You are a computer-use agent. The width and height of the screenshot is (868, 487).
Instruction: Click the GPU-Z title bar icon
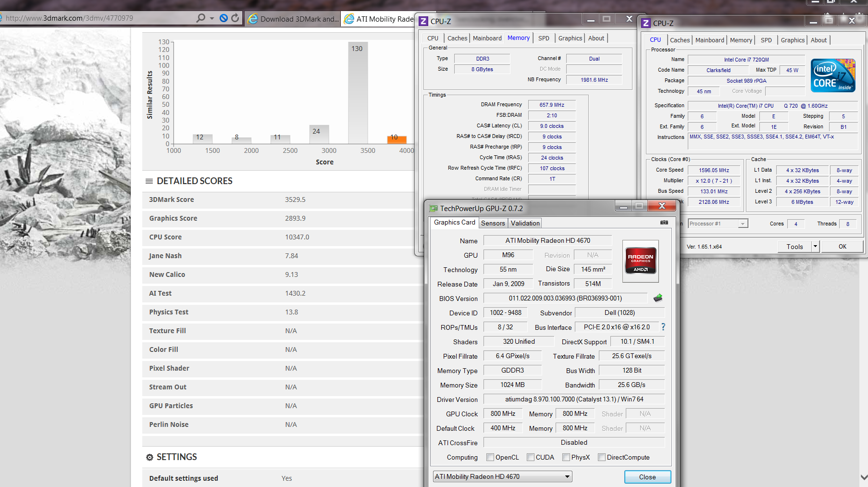[434, 208]
